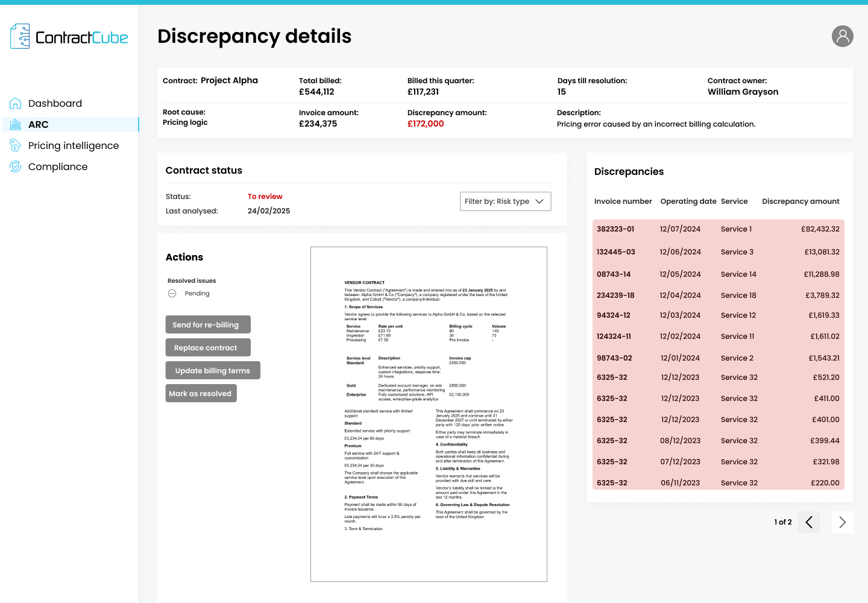
Task: Go to next discrepancies page arrow
Action: pos(843,522)
